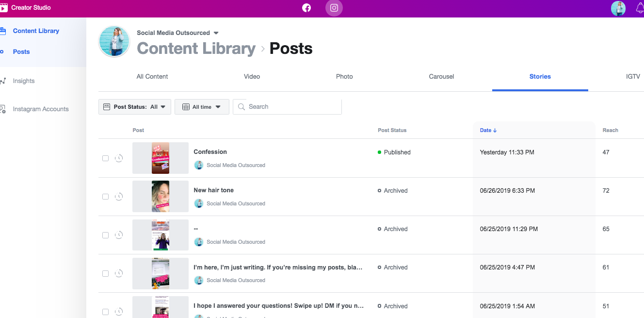
Task: Click the green Published status dot
Action: coord(380,152)
